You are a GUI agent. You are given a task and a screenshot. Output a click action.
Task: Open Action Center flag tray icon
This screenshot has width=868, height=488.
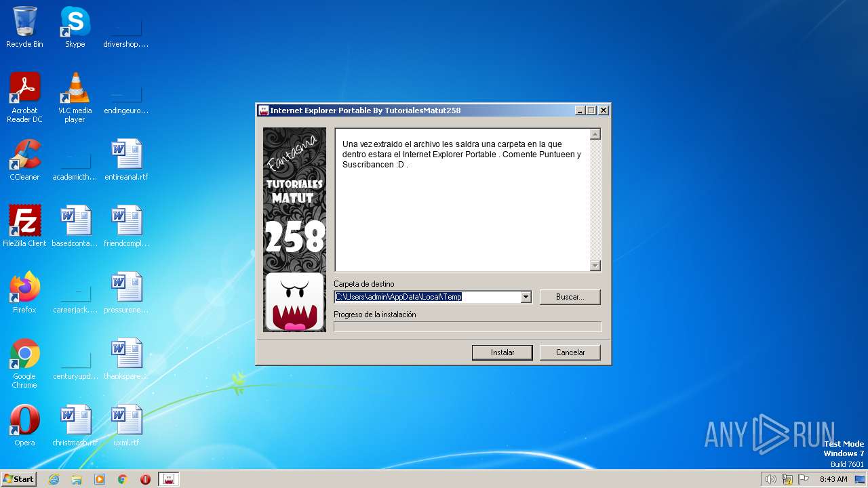click(x=804, y=479)
